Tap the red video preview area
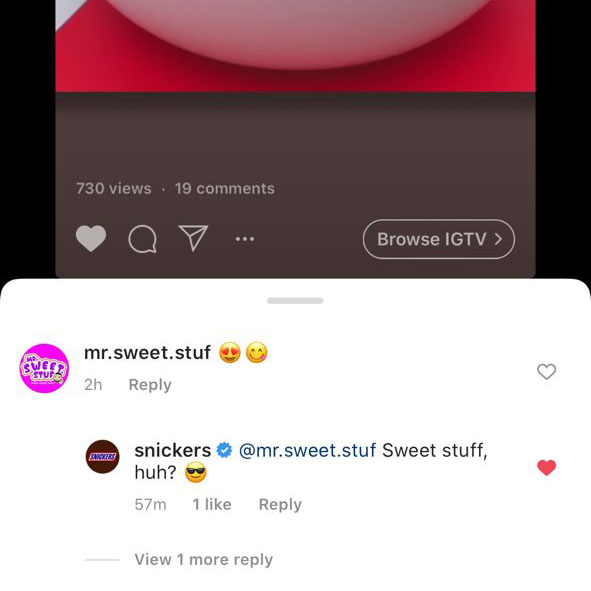Screen dimensions: 591x591 [x=296, y=46]
